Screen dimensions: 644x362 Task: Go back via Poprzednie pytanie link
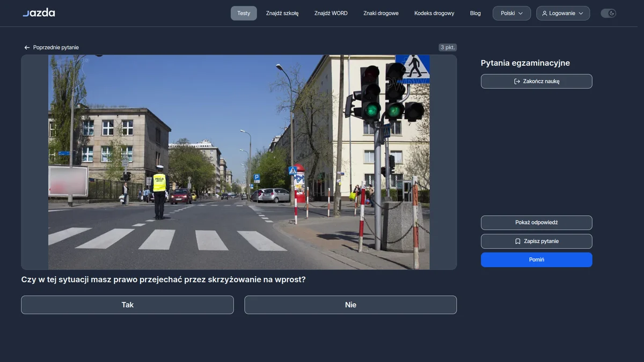[x=52, y=48]
